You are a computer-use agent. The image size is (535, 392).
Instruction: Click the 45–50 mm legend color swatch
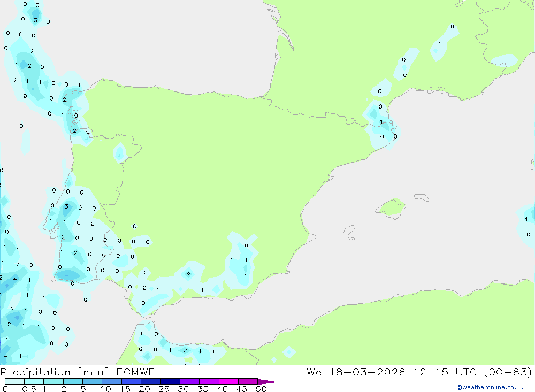click(x=248, y=381)
